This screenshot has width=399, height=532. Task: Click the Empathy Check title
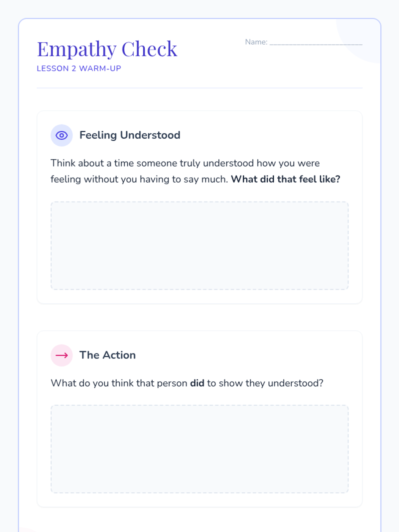pyautogui.click(x=107, y=49)
